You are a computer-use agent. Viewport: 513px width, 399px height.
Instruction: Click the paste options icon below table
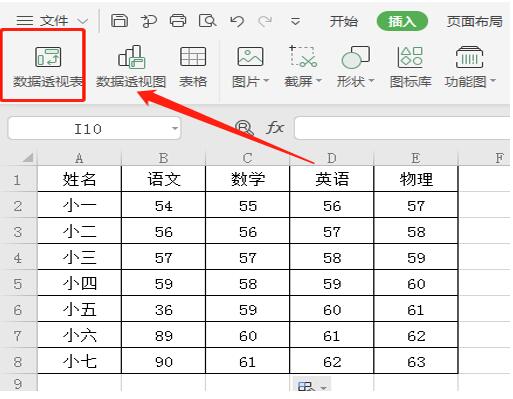(312, 385)
